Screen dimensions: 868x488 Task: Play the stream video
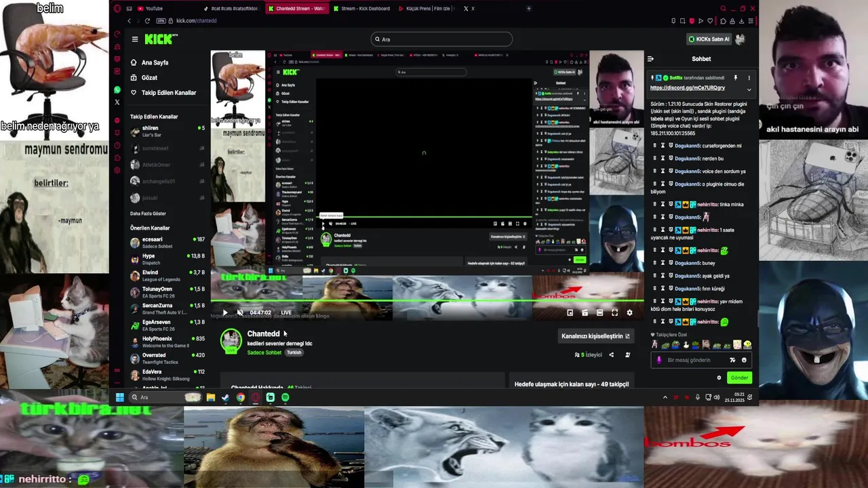click(x=226, y=312)
